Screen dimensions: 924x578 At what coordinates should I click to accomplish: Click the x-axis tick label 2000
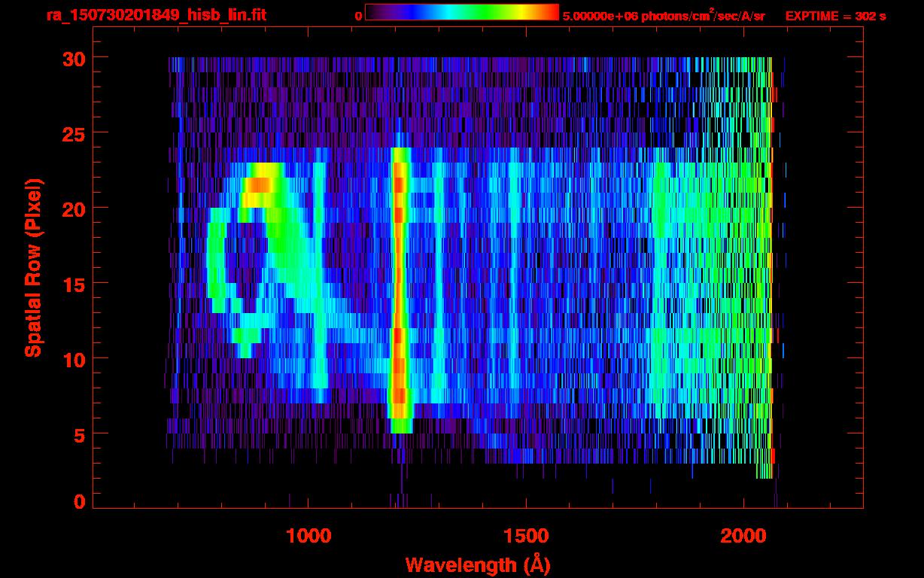(743, 535)
